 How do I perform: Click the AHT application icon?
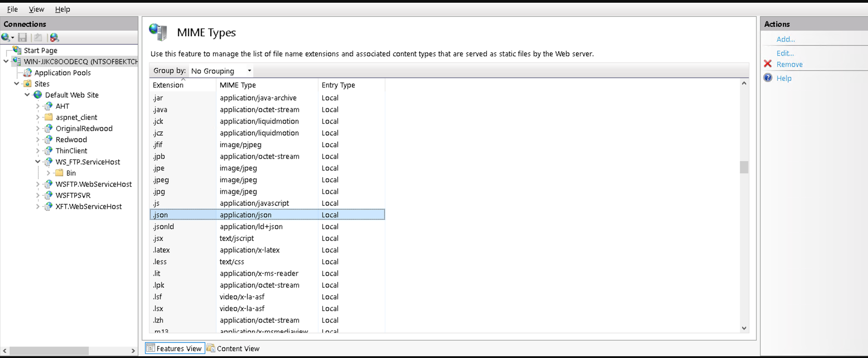(48, 106)
